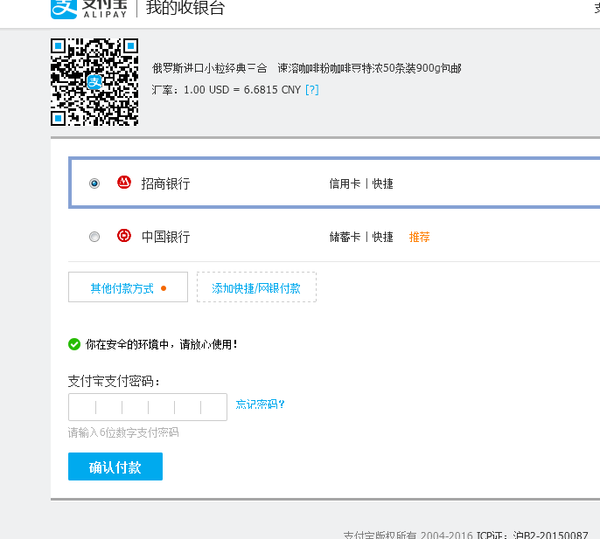Click the 我的收银台 header title
This screenshot has width=600, height=539.
point(185,8)
